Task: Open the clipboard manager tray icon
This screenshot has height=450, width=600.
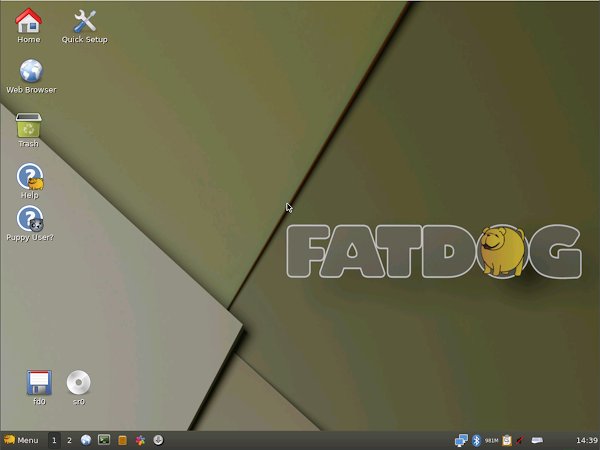Action: tap(507, 440)
